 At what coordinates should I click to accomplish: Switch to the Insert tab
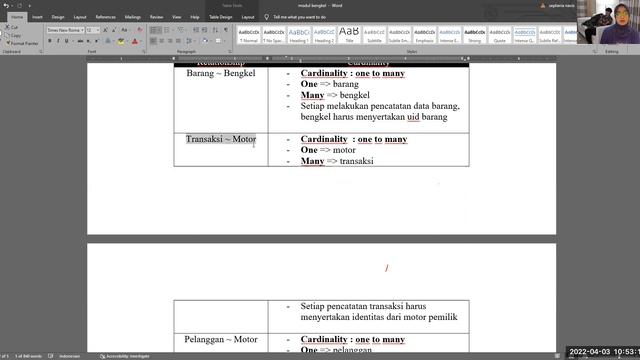point(37,17)
